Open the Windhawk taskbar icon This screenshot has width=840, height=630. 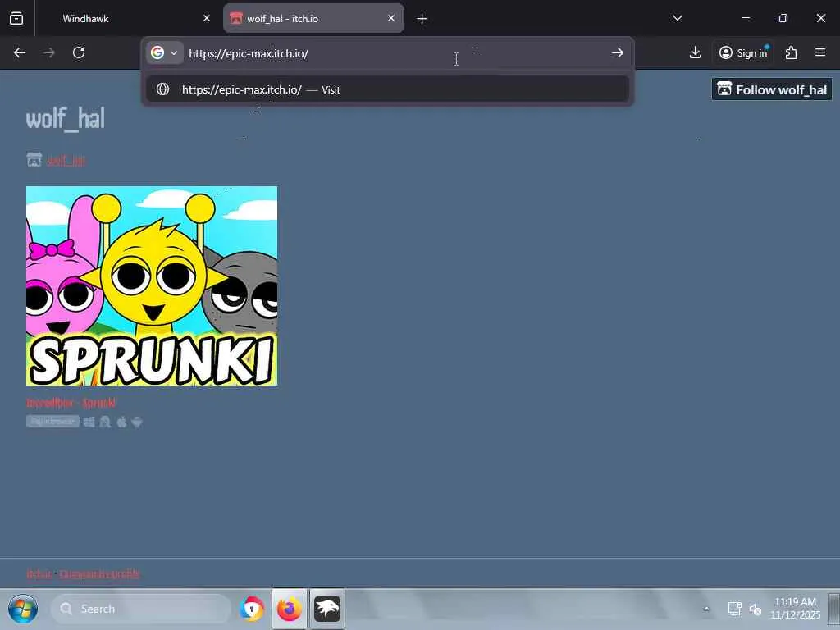tap(327, 609)
